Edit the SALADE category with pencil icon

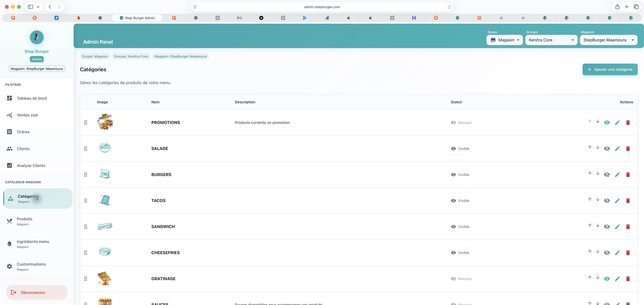tap(617, 149)
